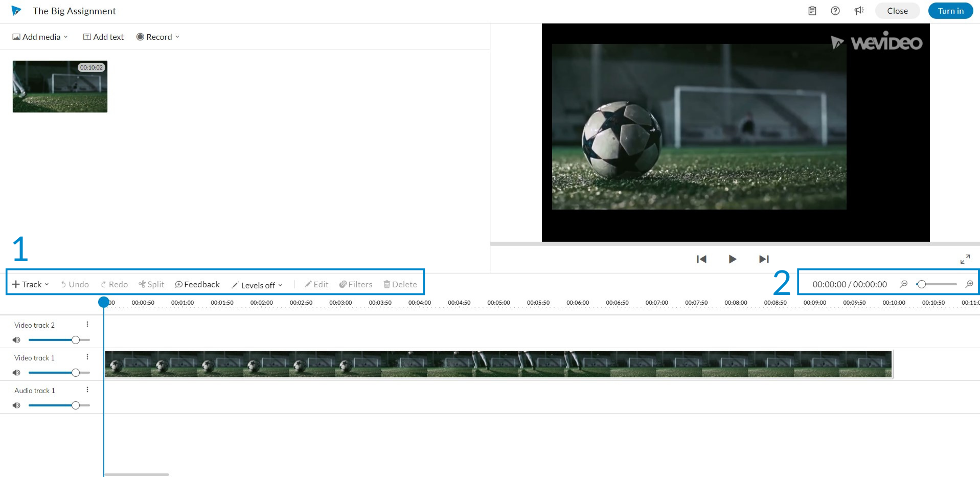Open the assignment instructions clipboard icon
The image size is (980, 477).
click(812, 11)
